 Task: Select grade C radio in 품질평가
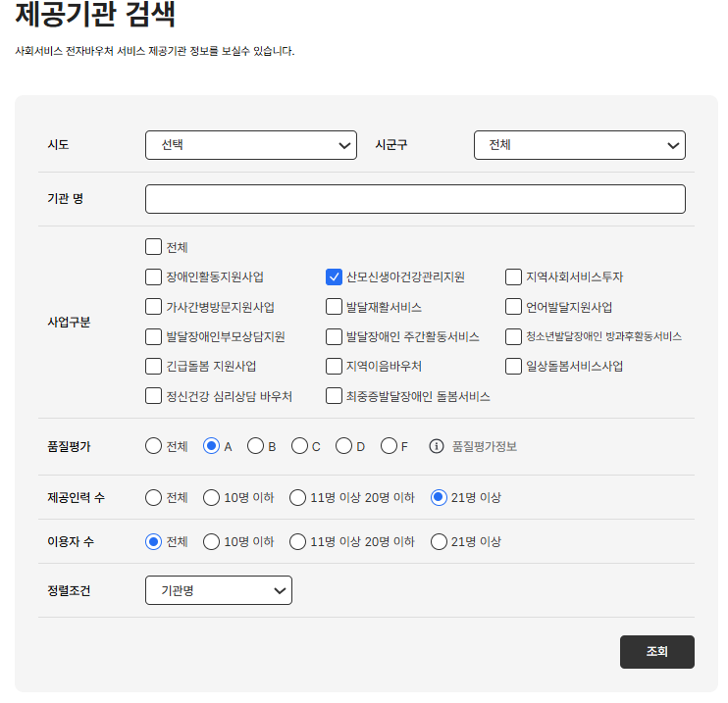[x=299, y=446]
